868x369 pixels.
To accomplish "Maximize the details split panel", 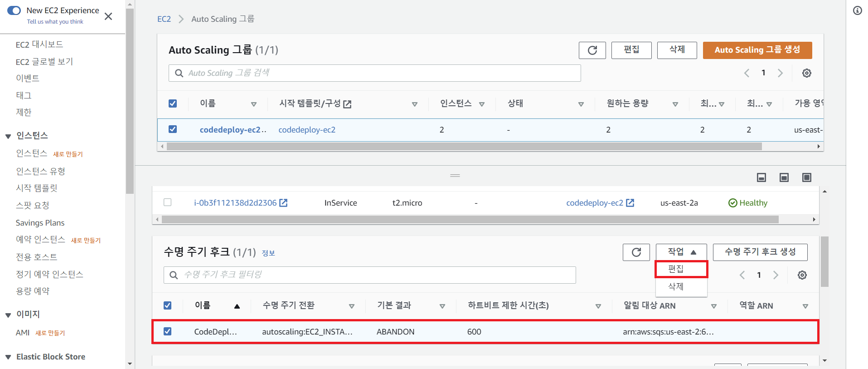I will [807, 177].
